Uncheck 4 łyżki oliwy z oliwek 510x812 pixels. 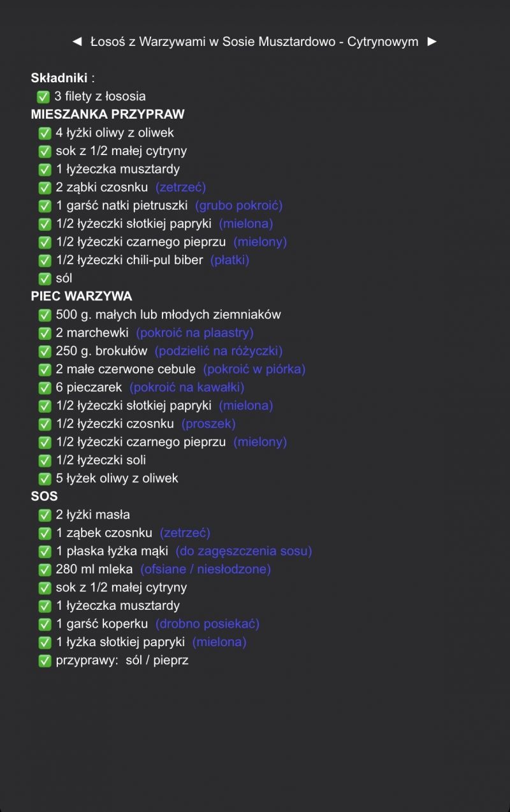(45, 133)
